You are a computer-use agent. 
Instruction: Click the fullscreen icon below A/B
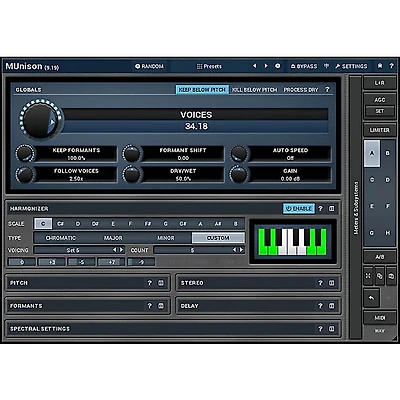click(368, 276)
